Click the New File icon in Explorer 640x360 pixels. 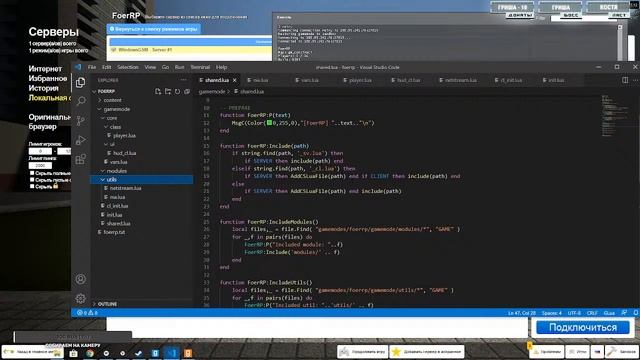158,91
